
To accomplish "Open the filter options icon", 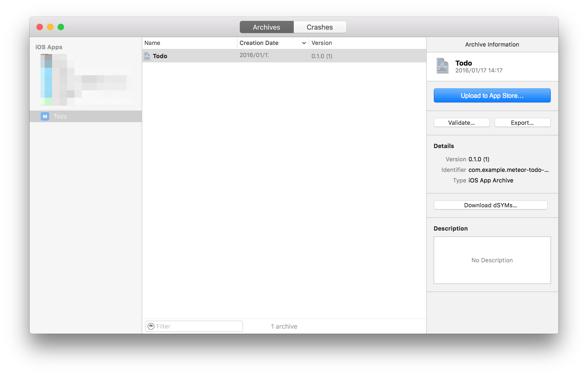I will click(151, 326).
